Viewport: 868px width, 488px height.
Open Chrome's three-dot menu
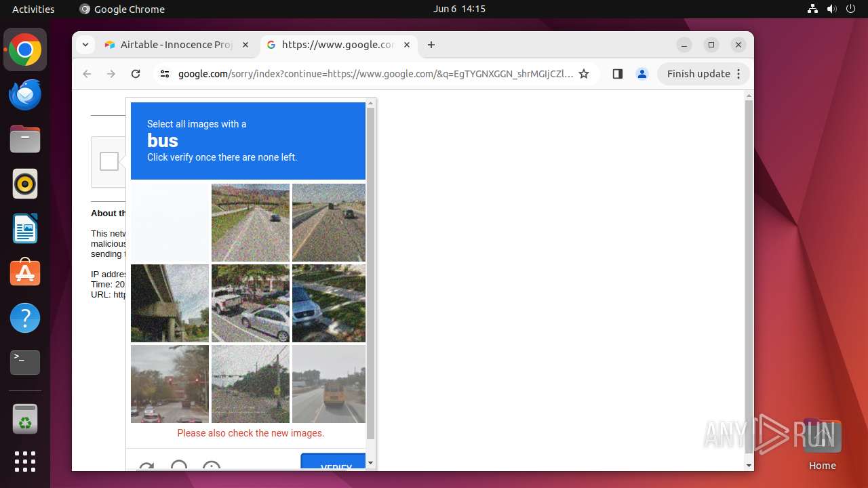739,74
